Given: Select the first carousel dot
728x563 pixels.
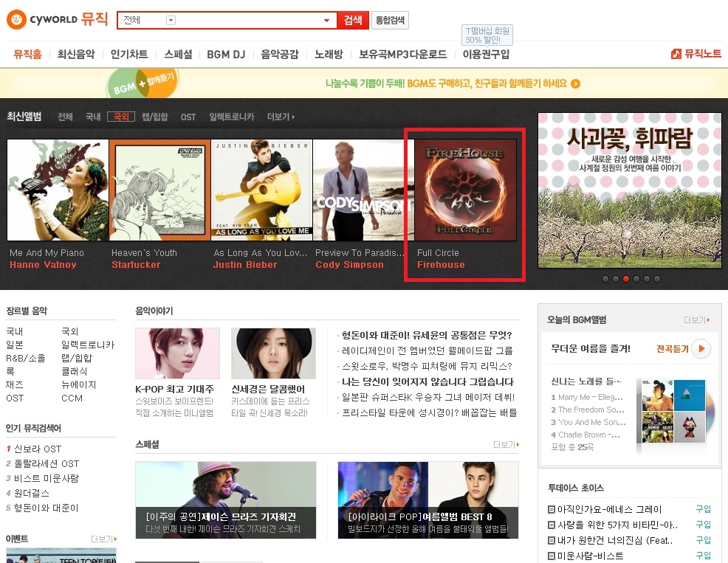Looking at the screenshot, I should point(605,279).
